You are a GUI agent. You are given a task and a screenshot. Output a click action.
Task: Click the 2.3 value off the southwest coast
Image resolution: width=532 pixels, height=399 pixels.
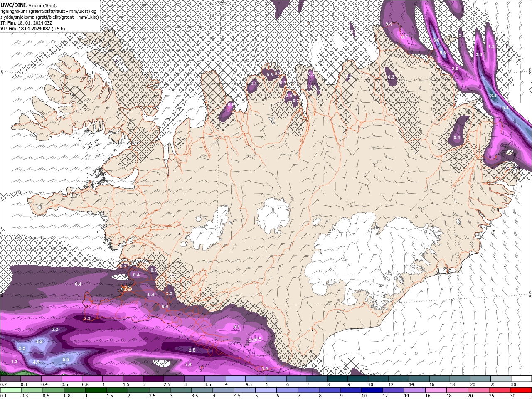pos(87,318)
